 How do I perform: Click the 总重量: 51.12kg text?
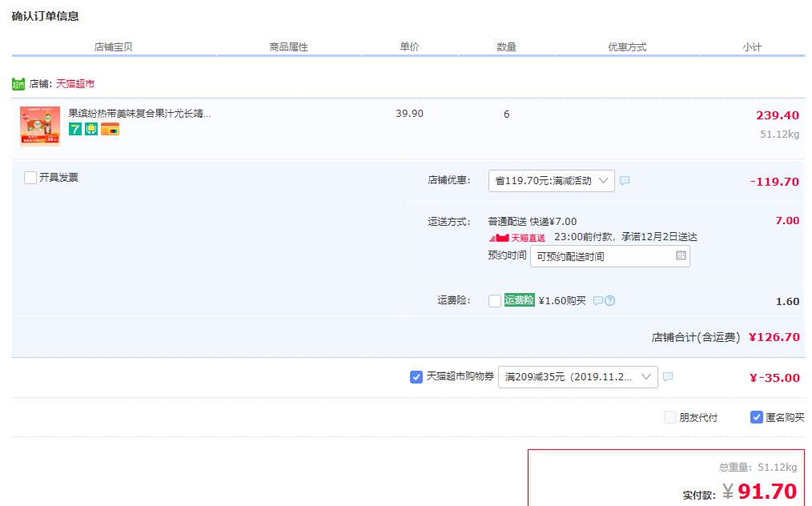(758, 467)
